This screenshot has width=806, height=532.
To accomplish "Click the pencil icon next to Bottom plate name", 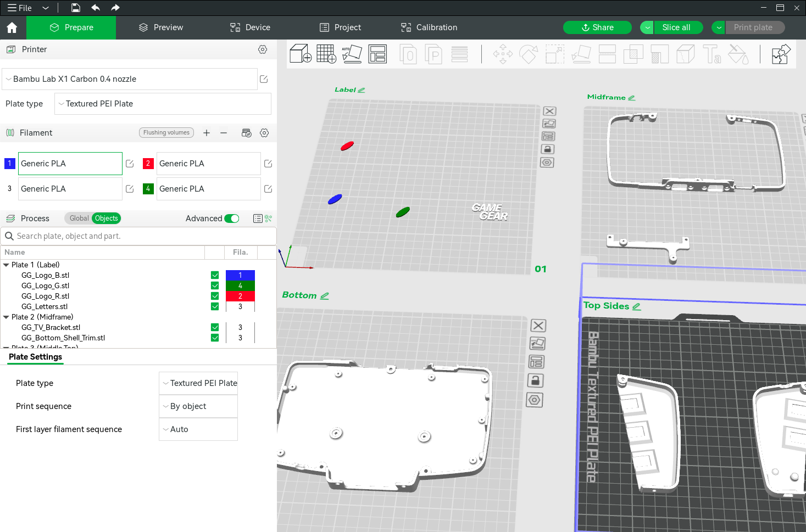I will [325, 296].
